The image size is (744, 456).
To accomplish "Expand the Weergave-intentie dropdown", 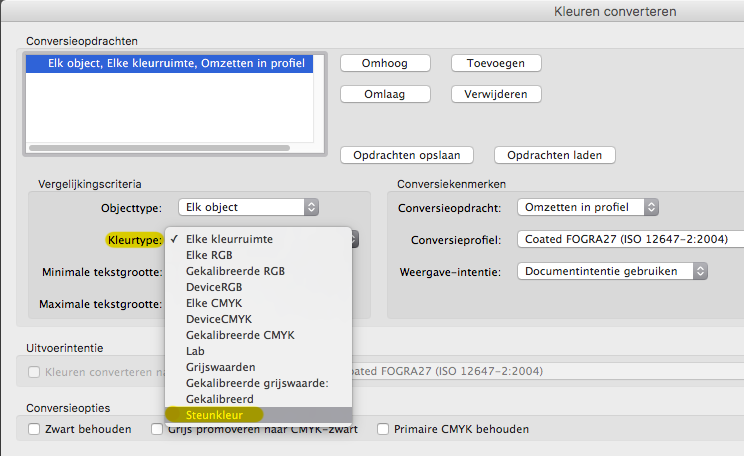I will click(x=612, y=271).
